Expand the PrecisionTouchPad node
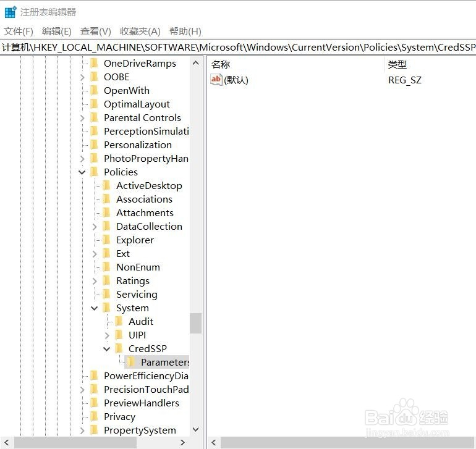 coord(82,390)
